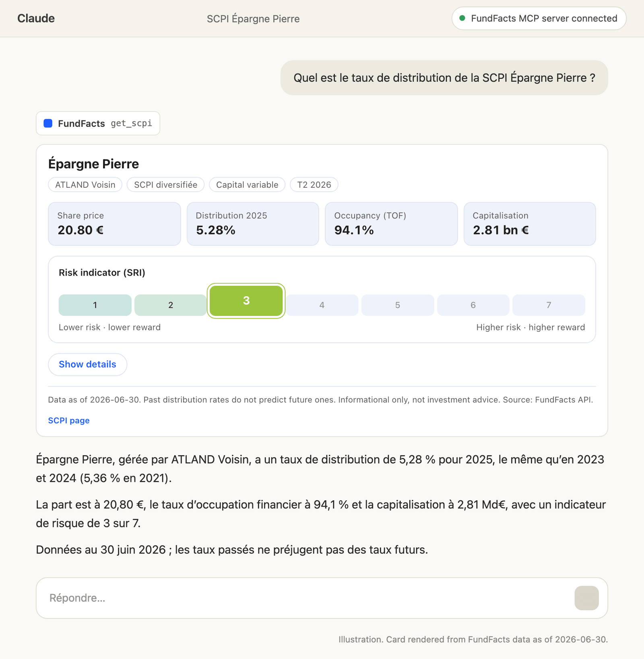Click the Claude logo text

[36, 19]
